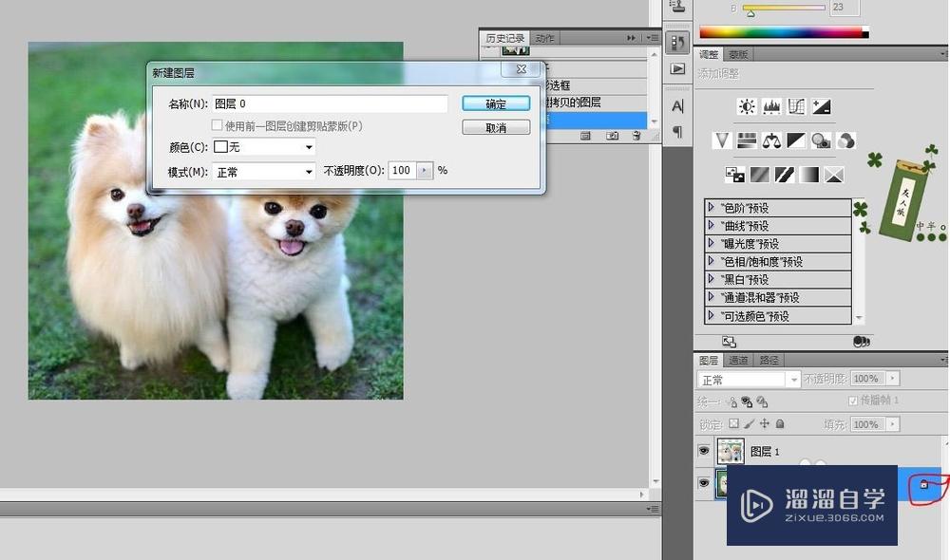Toggle visibility of the bottom background layer
This screenshot has width=950, height=560.
click(x=704, y=484)
